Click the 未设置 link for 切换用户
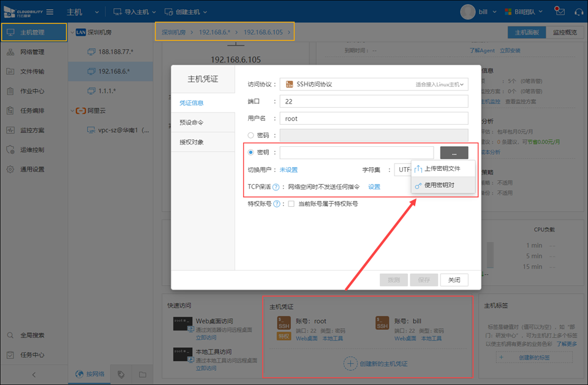 288,170
